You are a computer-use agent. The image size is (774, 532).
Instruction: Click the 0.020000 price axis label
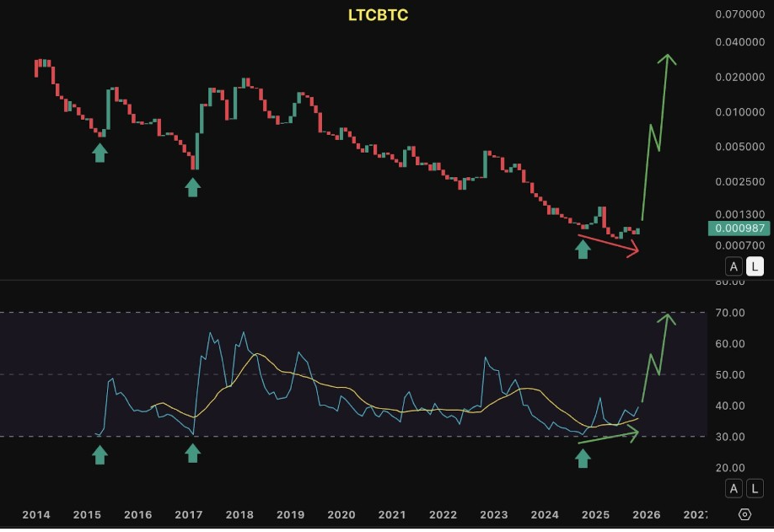(740, 77)
